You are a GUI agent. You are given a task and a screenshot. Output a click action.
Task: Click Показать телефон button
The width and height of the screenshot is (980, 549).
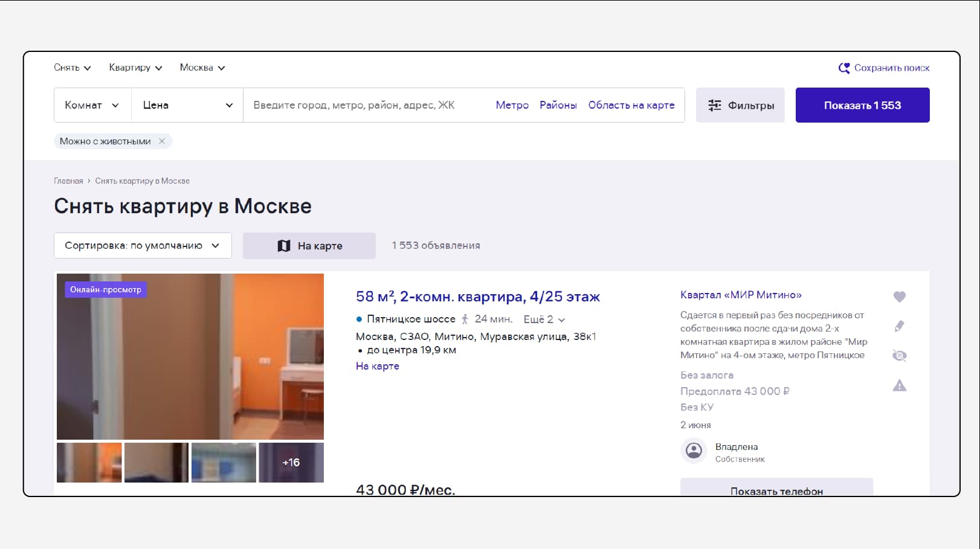click(776, 487)
